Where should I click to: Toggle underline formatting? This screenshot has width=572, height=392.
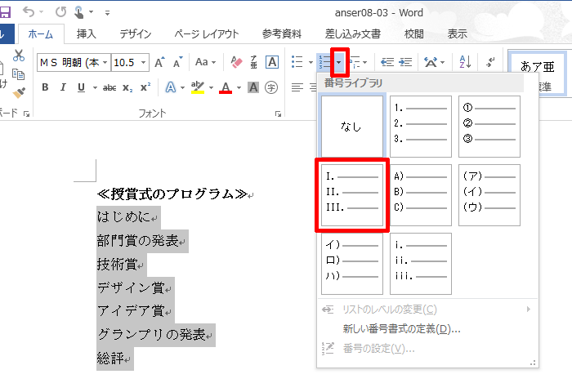81,87
